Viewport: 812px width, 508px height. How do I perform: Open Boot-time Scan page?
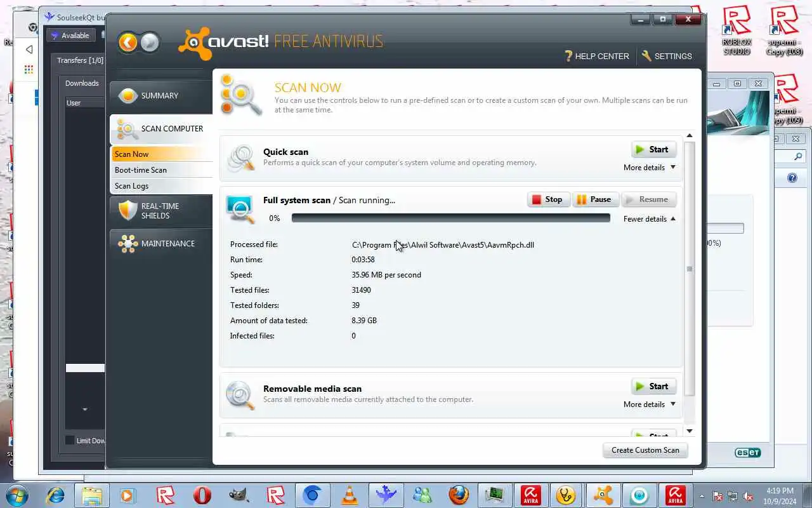click(162, 170)
